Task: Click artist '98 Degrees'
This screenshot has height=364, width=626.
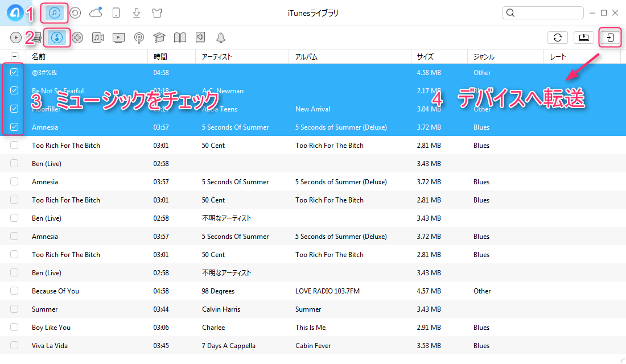Action: (218, 291)
